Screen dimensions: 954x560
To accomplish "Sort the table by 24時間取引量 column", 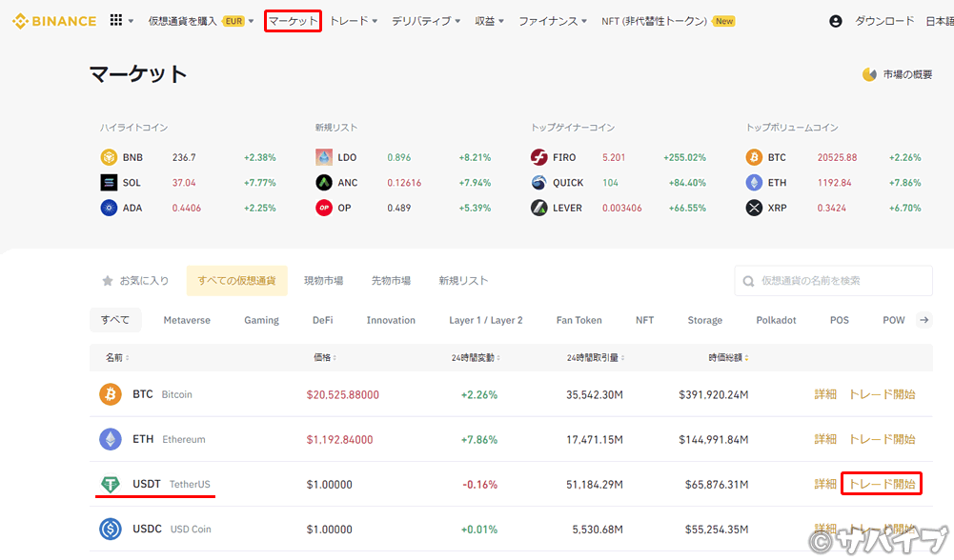I will tap(596, 357).
